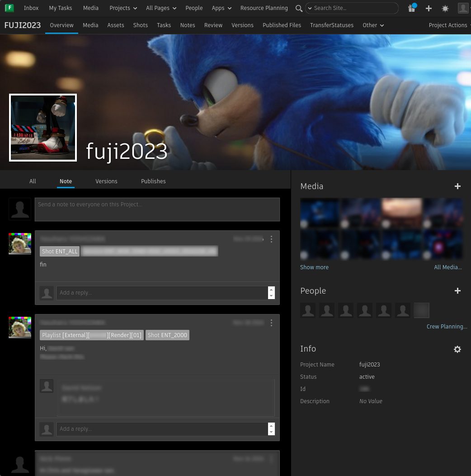Click the project note input field

157,209
